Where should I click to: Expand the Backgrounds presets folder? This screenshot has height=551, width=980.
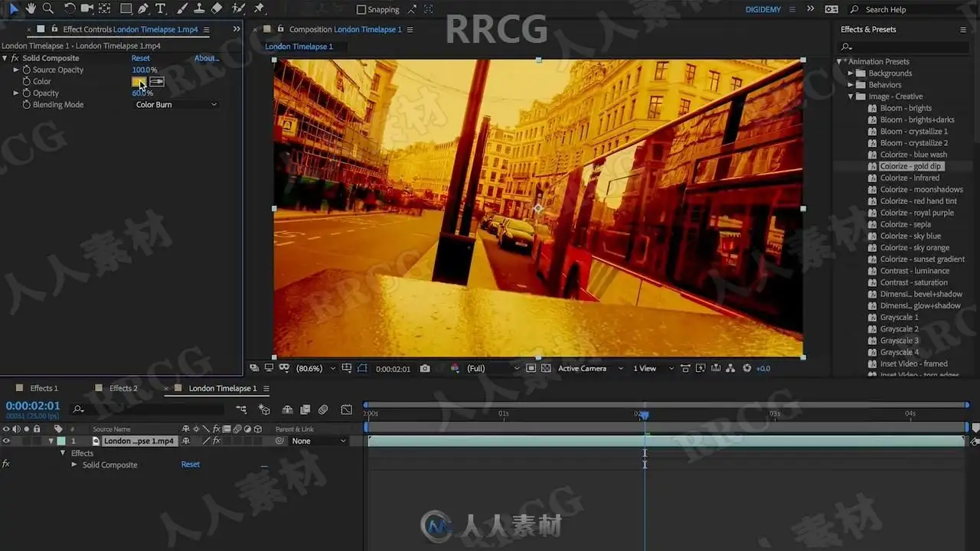coord(851,73)
